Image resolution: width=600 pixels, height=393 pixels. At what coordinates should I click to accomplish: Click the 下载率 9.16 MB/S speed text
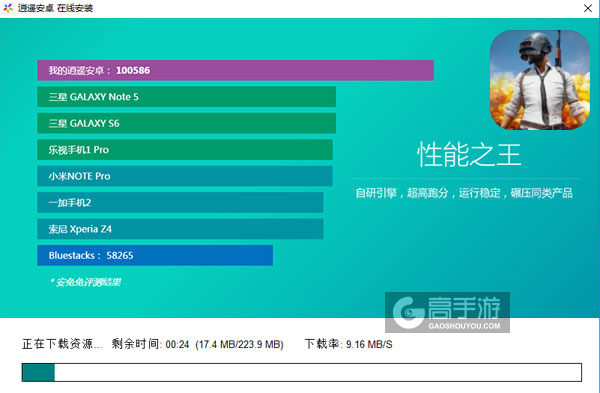point(348,344)
